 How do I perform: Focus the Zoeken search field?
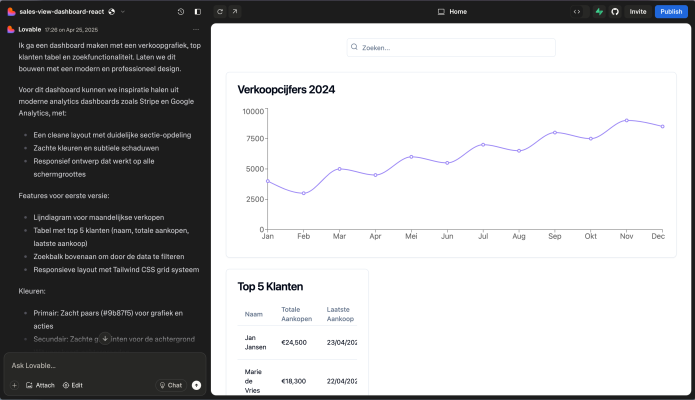pos(451,47)
